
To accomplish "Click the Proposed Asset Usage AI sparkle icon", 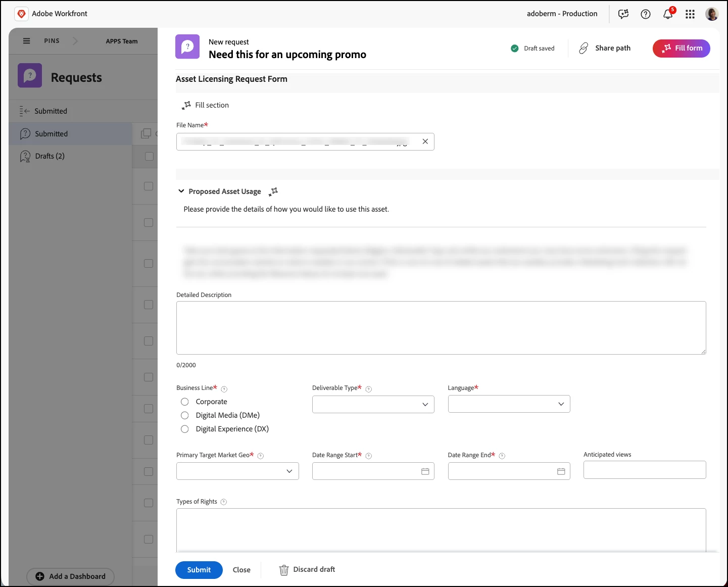I will (273, 191).
